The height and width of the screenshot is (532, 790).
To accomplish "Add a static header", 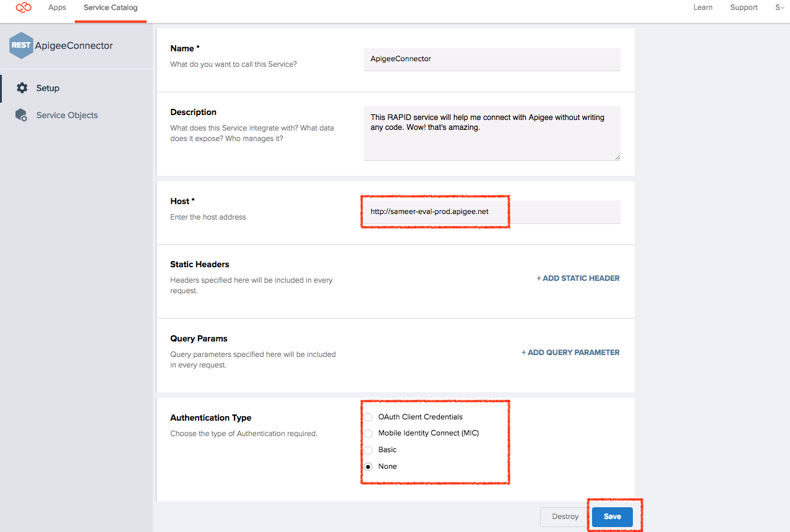I will click(x=578, y=278).
